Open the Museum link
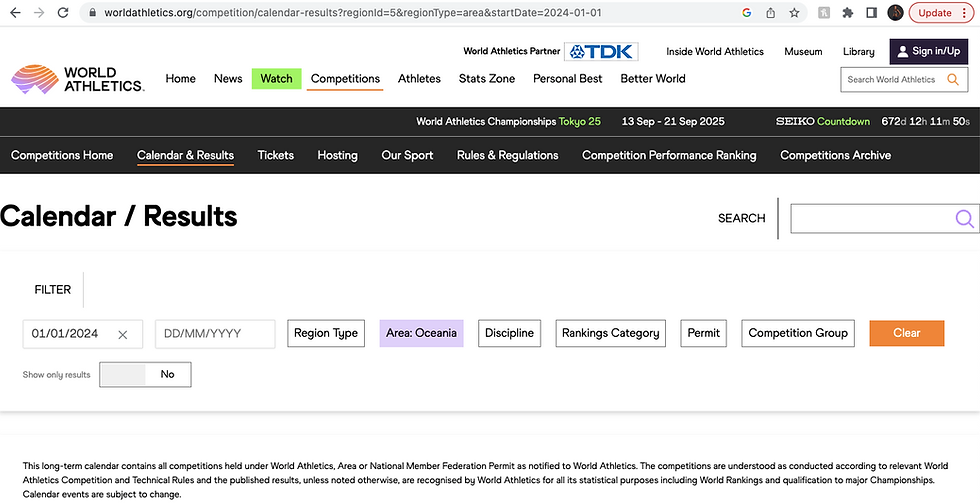This screenshot has width=980, height=504. (x=803, y=51)
